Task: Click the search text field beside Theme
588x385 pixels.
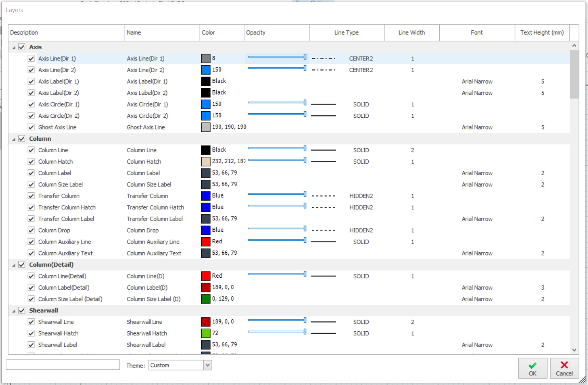Action: pyautogui.click(x=63, y=365)
